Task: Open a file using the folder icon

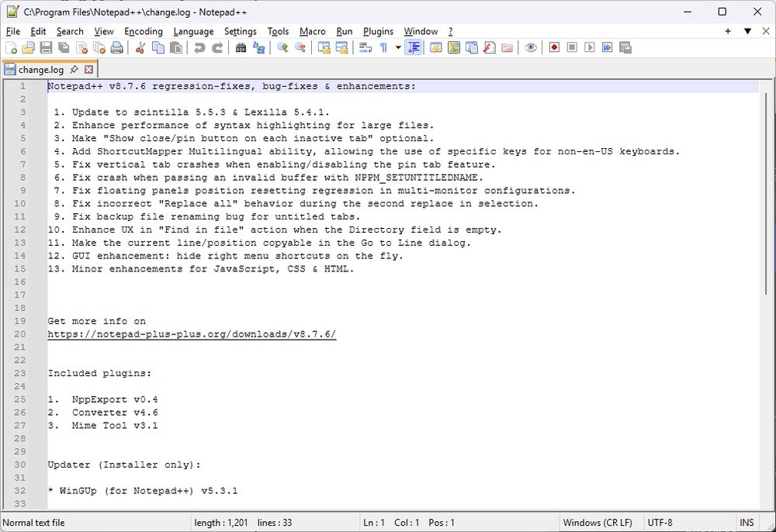Action: (x=29, y=47)
